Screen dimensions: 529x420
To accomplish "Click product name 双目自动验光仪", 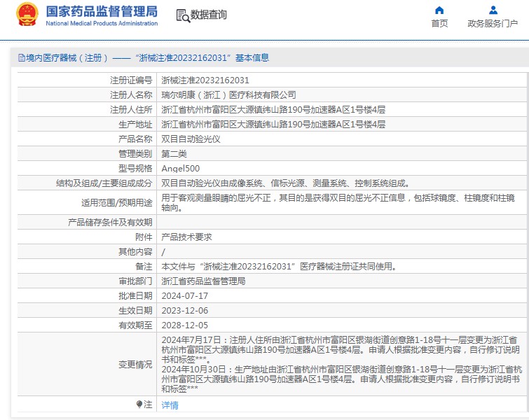I will pyautogui.click(x=191, y=139).
